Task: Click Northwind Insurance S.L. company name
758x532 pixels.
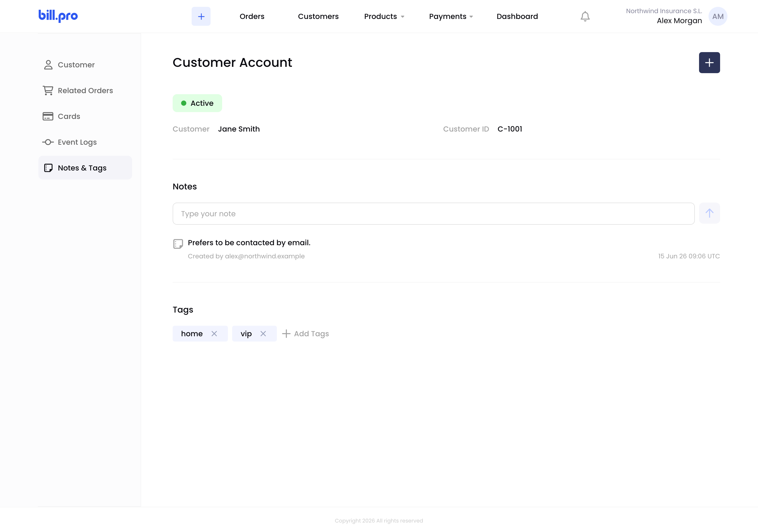Action: [664, 11]
